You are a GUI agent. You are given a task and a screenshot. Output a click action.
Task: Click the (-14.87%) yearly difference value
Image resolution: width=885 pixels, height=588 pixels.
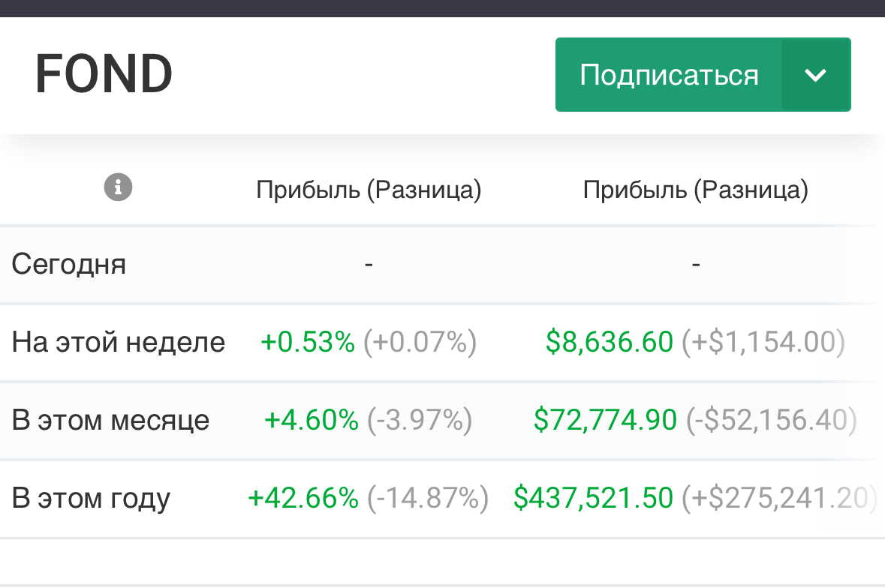pyautogui.click(x=427, y=498)
